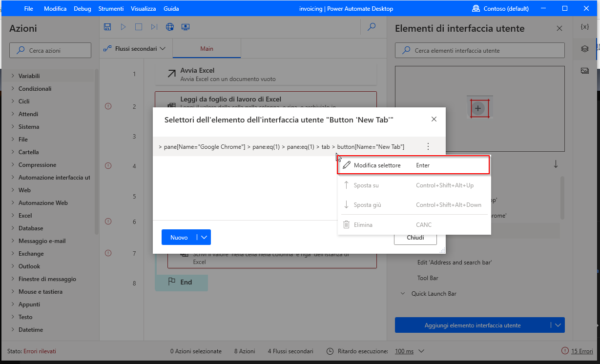Open the images panel icon
This screenshot has width=600, height=364.
[x=584, y=71]
